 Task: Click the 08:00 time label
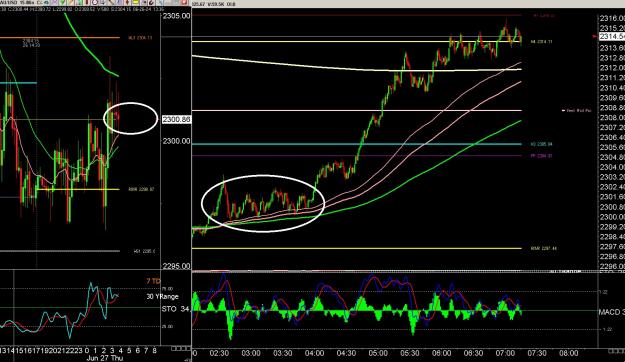pyautogui.click(x=568, y=353)
